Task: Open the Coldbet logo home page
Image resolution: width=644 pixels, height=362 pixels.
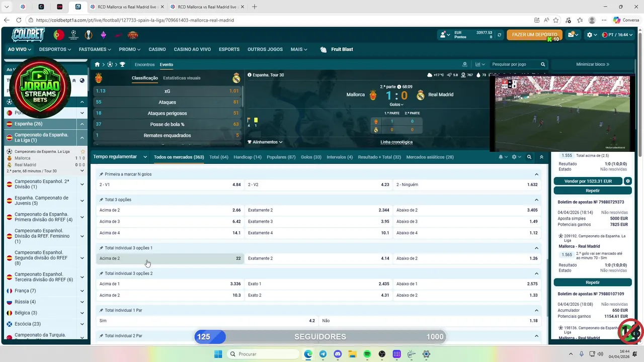Action: tap(28, 35)
